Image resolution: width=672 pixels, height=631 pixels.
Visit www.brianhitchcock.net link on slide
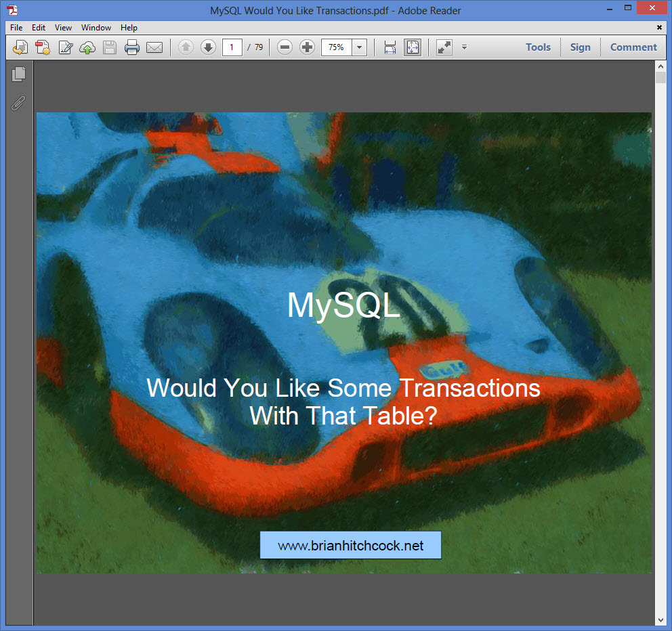point(350,544)
